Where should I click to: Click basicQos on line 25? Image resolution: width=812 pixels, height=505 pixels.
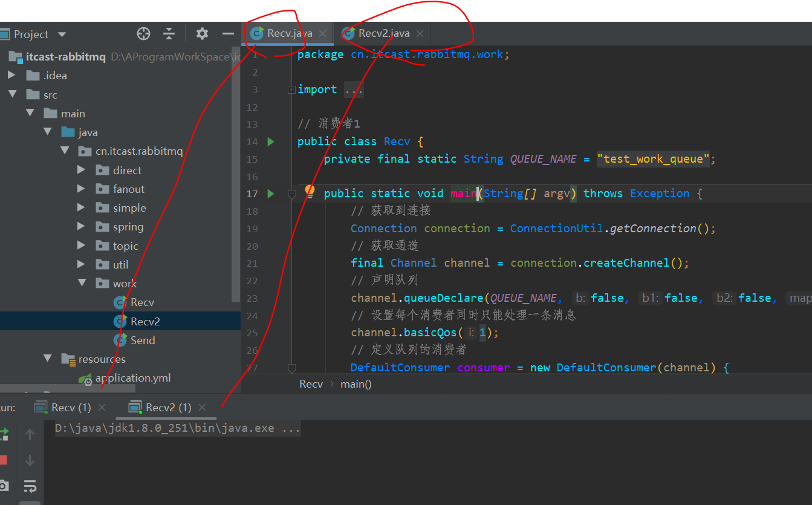(x=430, y=333)
